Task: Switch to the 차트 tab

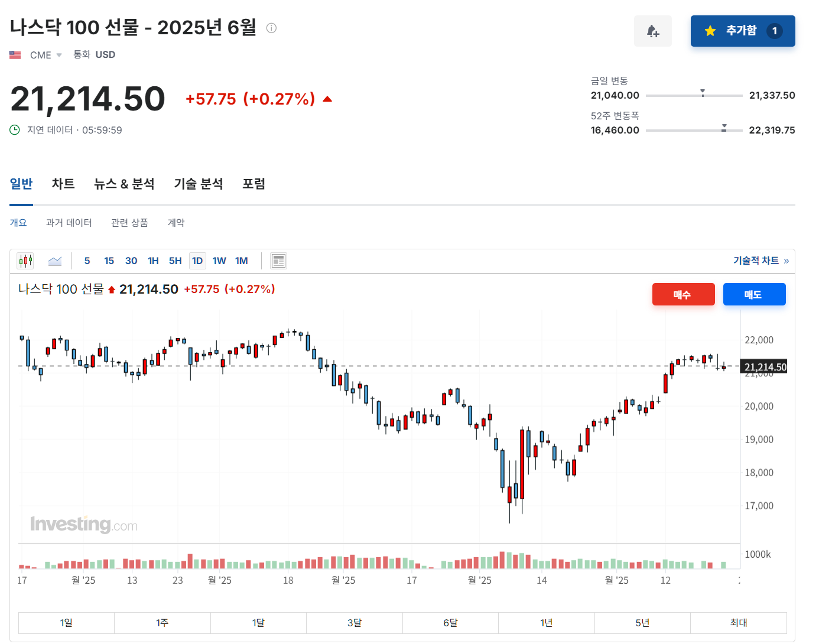Action: (x=63, y=184)
